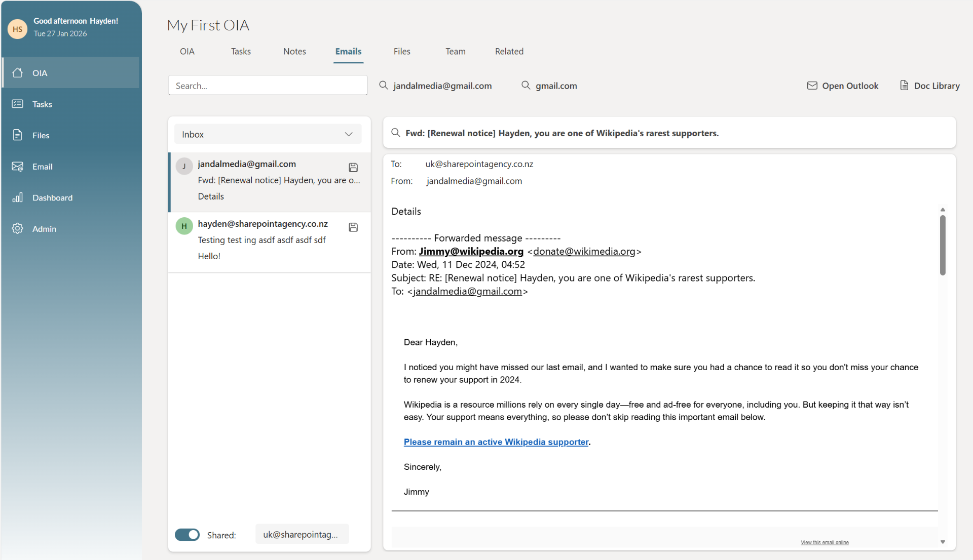
Task: Click the search icon beside jandalmedia@gmail.com filter
Action: 384,85
